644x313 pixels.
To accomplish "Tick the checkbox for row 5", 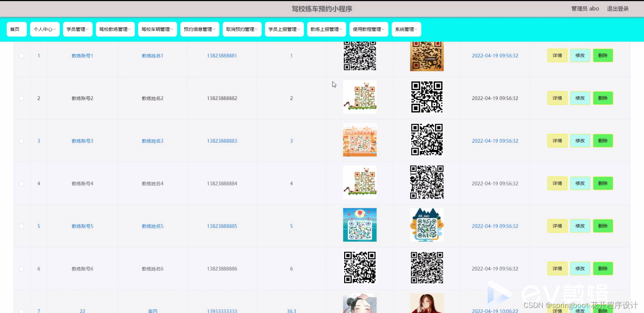I will [x=22, y=226].
